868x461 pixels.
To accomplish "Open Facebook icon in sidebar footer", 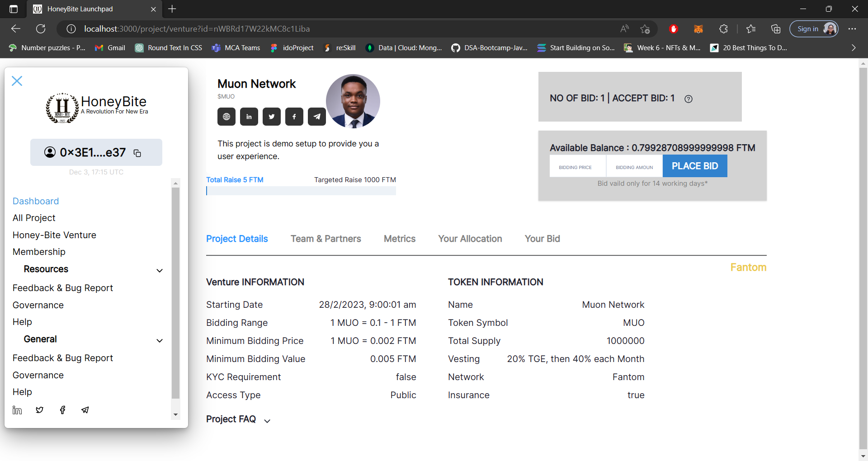I will tap(62, 410).
